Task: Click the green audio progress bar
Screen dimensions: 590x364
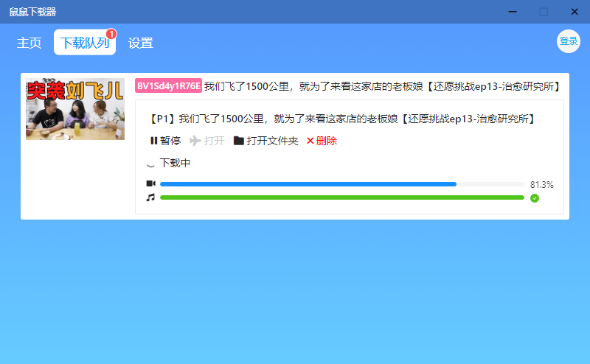Action: click(342, 197)
